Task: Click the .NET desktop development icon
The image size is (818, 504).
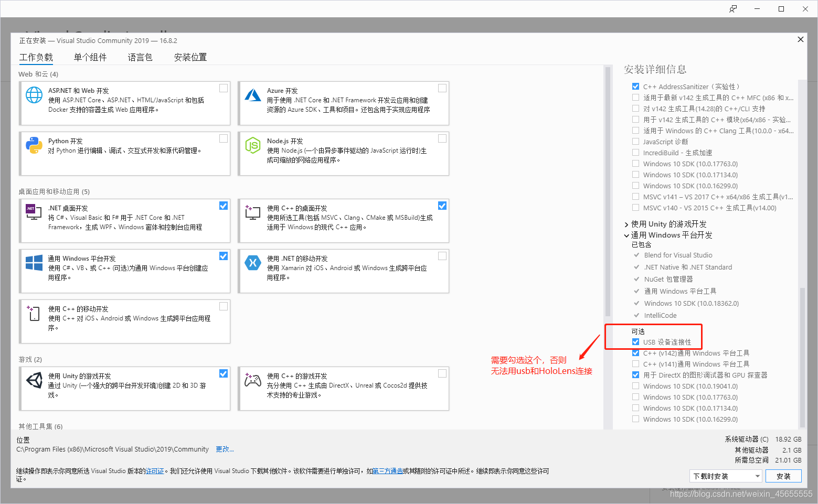Action: coord(34,211)
